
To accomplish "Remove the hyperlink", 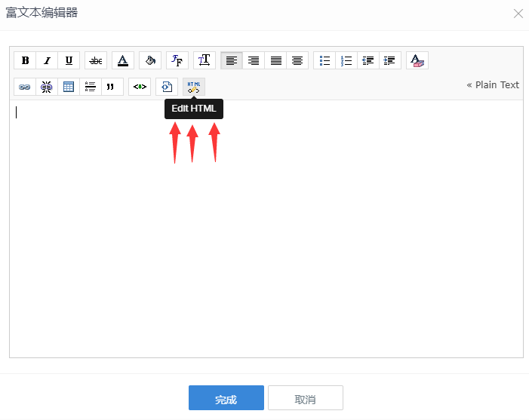I will tap(47, 87).
